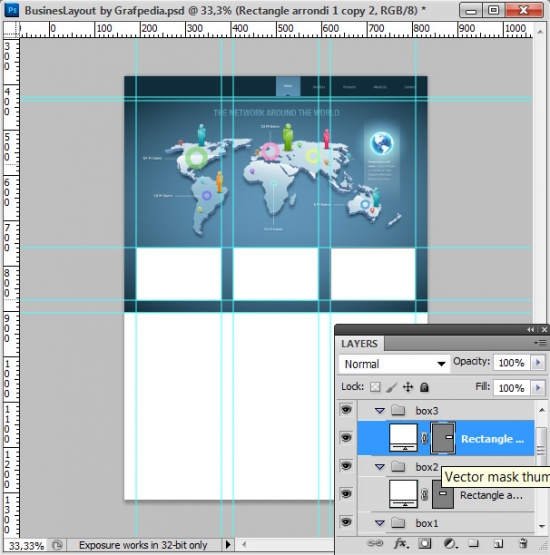Collapse the box1 group
Screen dimensions: 550x555
380,523
